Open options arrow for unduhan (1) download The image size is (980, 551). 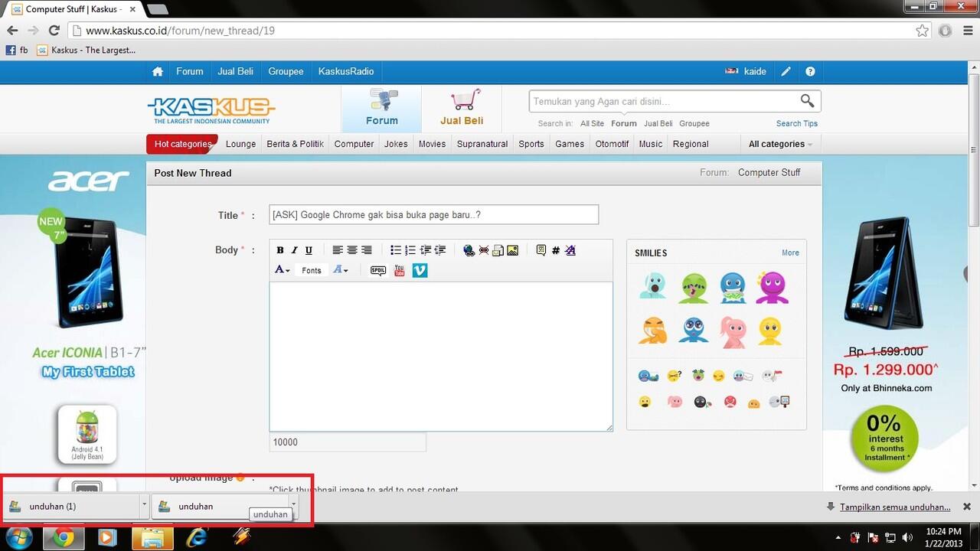tap(144, 506)
